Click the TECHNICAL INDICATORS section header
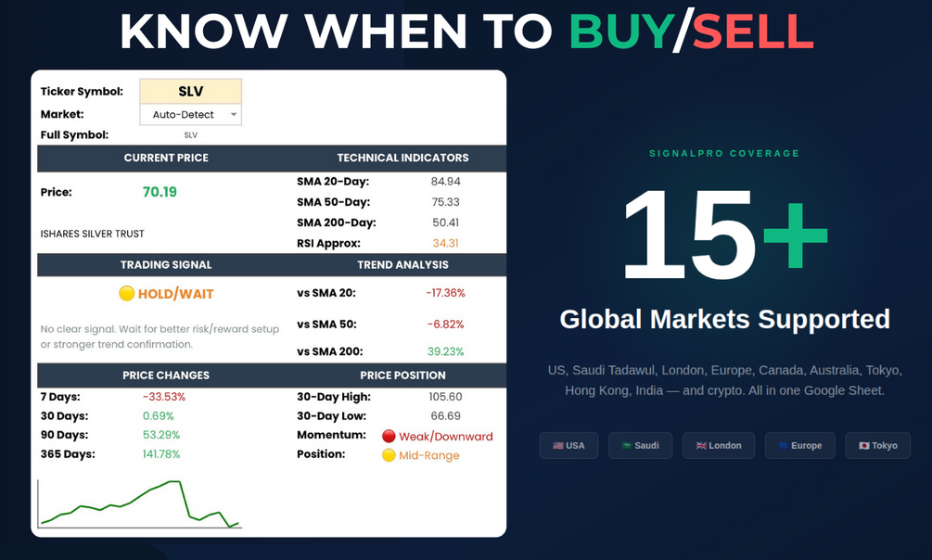The height and width of the screenshot is (560, 932). 402,158
